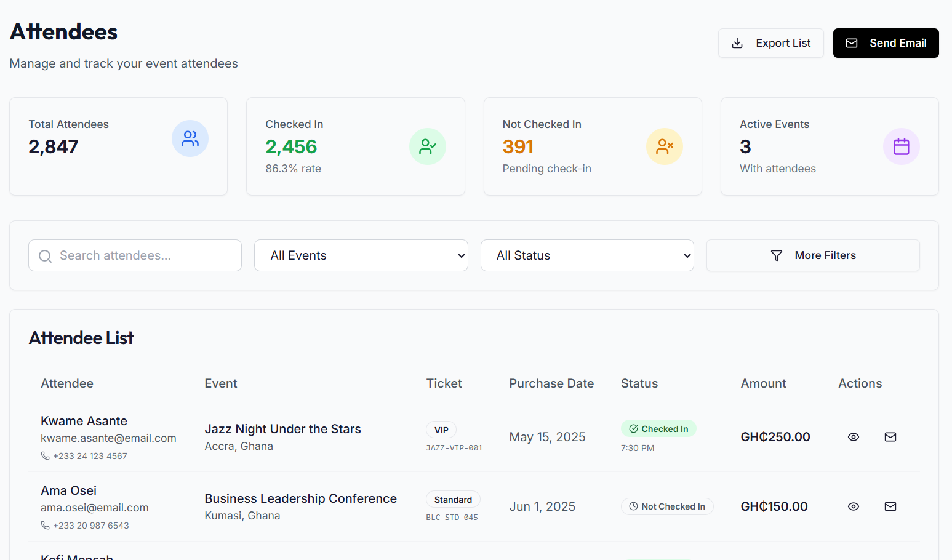Click the VIP ticket badge
Viewport: 952px width, 560px height.
pyautogui.click(x=441, y=430)
